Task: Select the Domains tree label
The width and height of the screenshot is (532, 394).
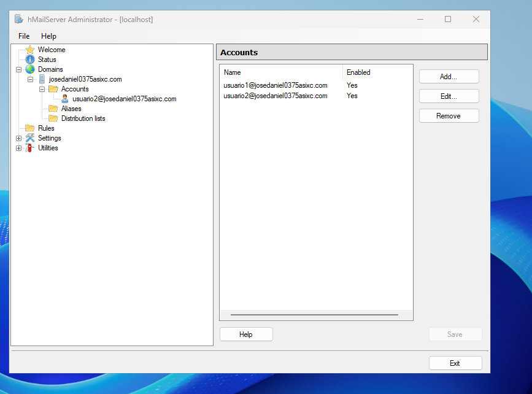Action: coord(50,69)
